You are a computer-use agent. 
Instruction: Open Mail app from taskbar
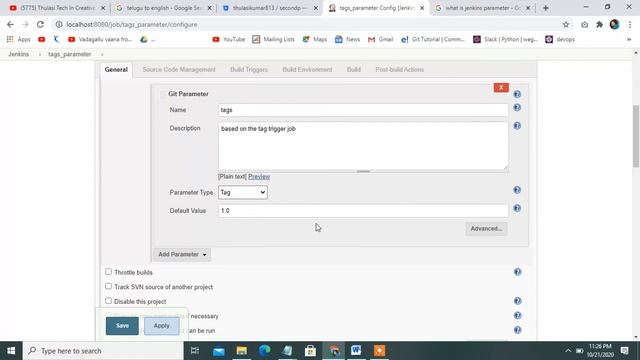click(219, 351)
